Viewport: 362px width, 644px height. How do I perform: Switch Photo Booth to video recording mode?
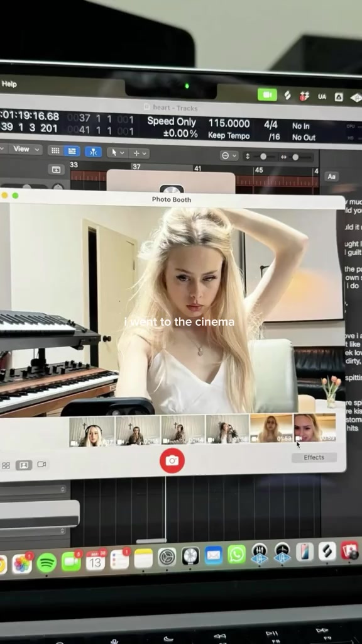tap(41, 465)
